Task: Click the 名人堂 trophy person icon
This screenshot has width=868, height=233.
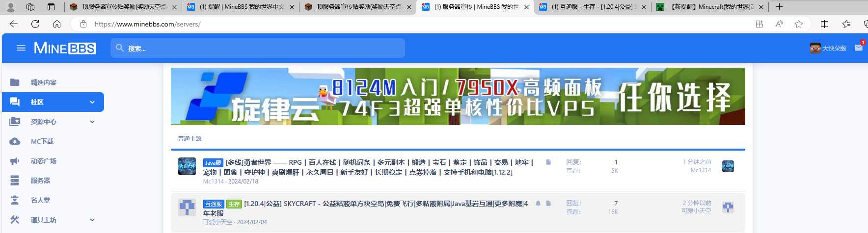Action: pyautogui.click(x=15, y=200)
